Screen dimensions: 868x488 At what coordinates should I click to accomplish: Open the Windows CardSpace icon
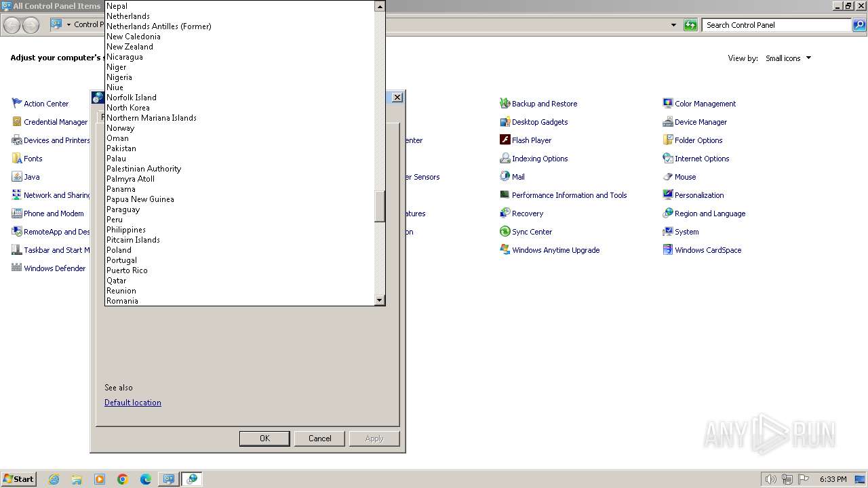(x=668, y=250)
